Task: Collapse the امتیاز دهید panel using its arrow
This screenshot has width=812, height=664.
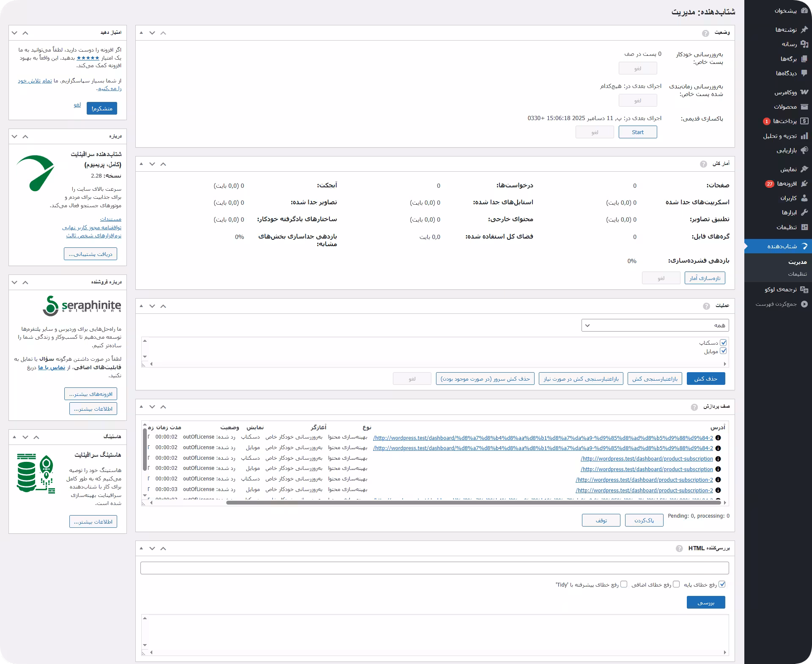Action: [25, 33]
